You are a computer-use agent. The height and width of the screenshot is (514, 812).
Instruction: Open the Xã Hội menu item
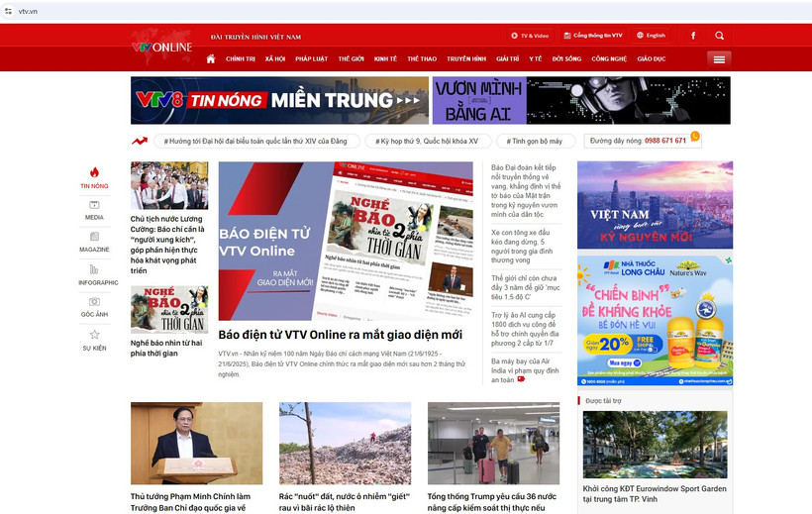coord(275,59)
